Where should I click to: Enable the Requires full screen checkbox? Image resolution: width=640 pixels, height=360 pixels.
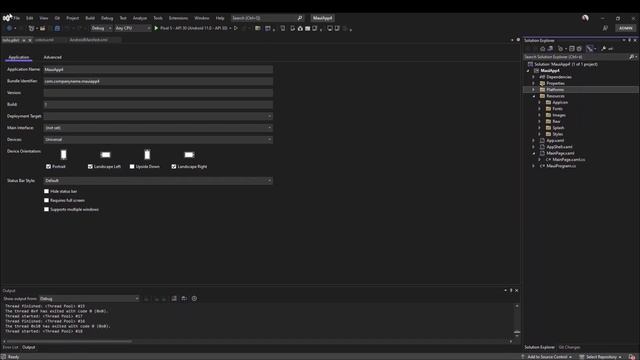[47, 200]
